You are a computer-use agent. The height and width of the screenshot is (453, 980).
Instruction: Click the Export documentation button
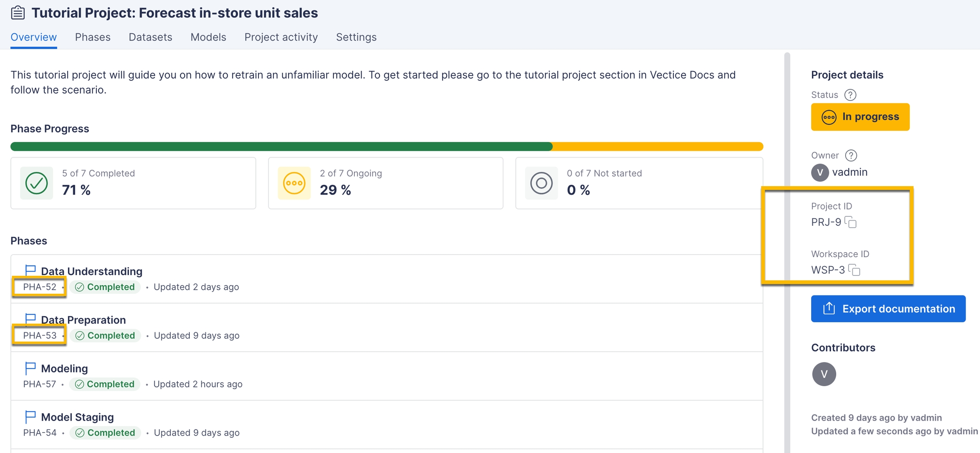click(888, 309)
